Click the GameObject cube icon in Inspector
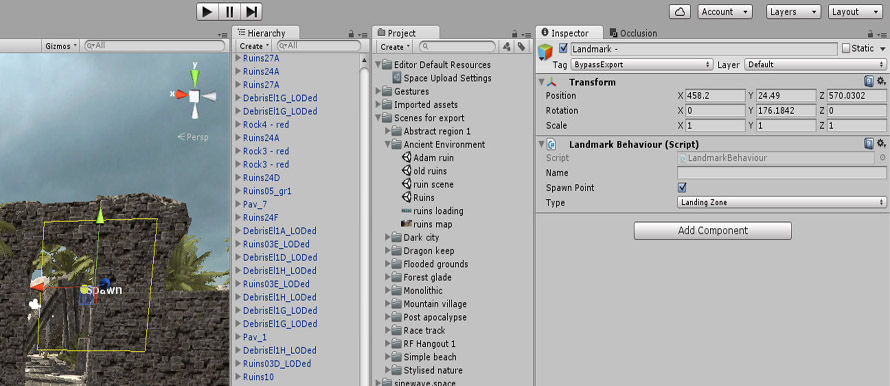890x386 pixels. [x=545, y=52]
